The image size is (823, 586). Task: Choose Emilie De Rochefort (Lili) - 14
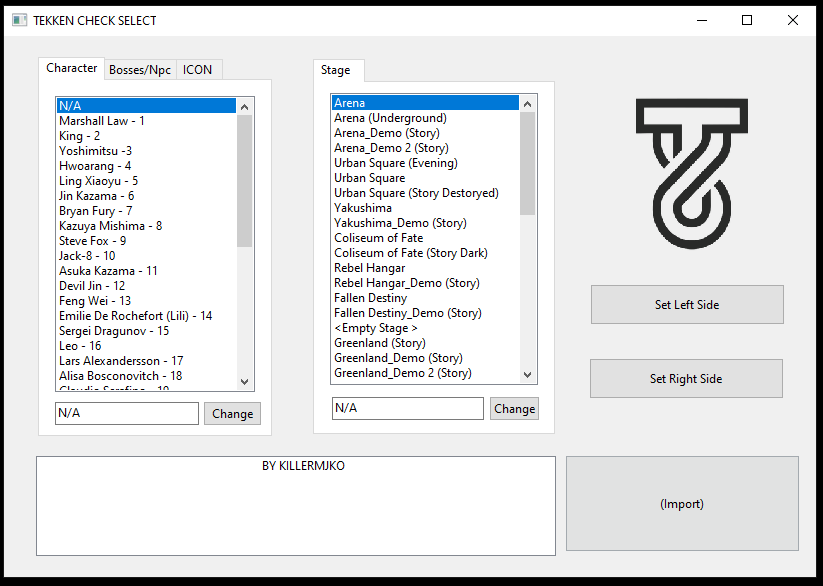pyautogui.click(x=146, y=316)
